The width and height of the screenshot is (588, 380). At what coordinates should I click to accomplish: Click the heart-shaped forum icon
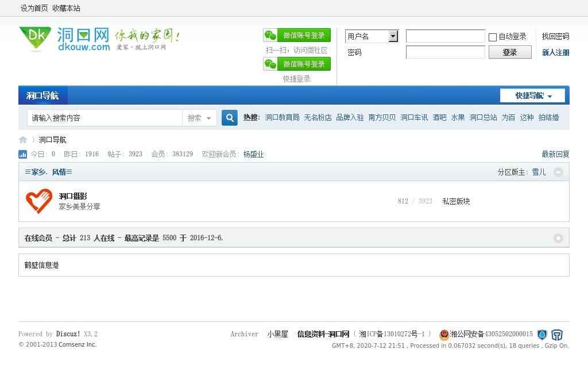(x=38, y=201)
